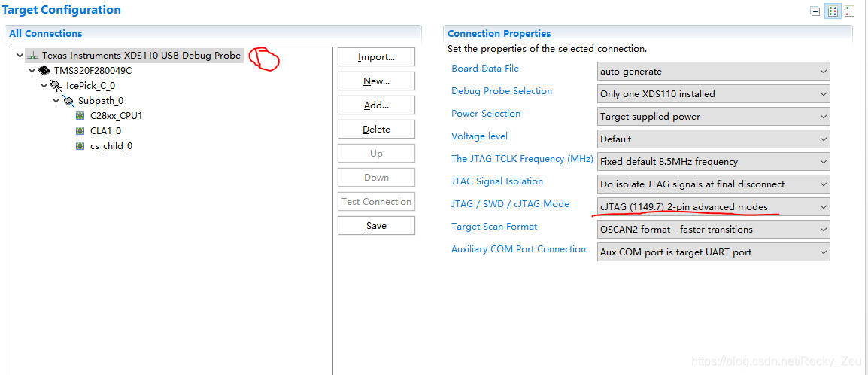Image resolution: width=868 pixels, height=375 pixels.
Task: Select the TMS320F280049C device row
Action: pyautogui.click(x=93, y=71)
